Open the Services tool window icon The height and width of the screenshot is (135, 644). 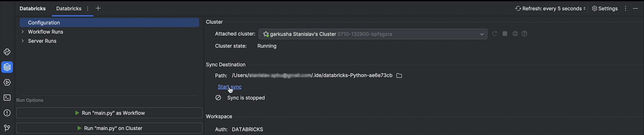pyautogui.click(x=7, y=82)
